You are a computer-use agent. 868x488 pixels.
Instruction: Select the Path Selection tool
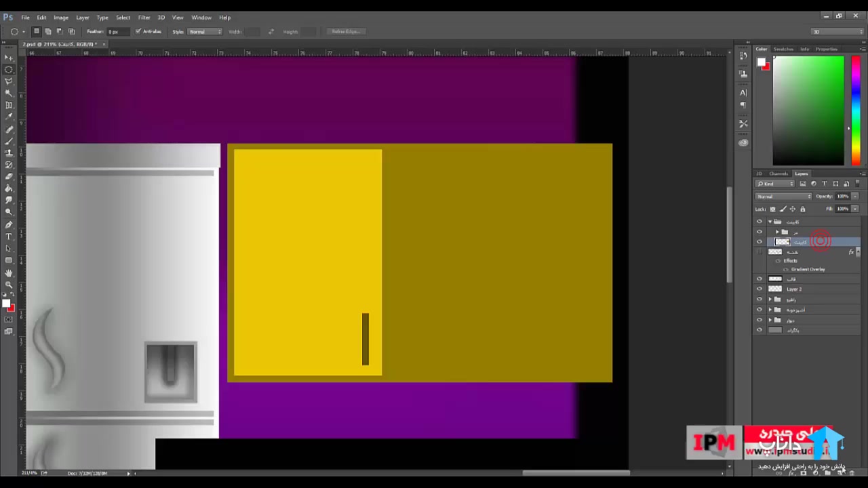[x=9, y=248]
